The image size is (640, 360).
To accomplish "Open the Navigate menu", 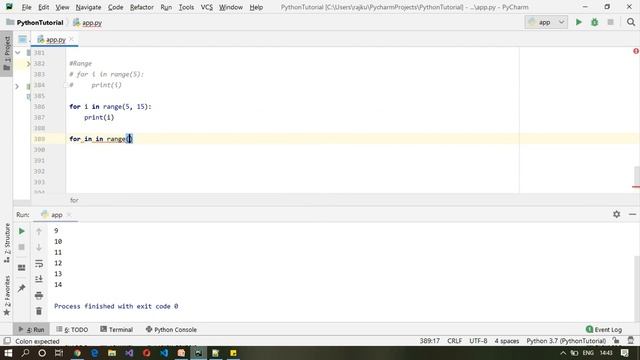I will pos(88,7).
